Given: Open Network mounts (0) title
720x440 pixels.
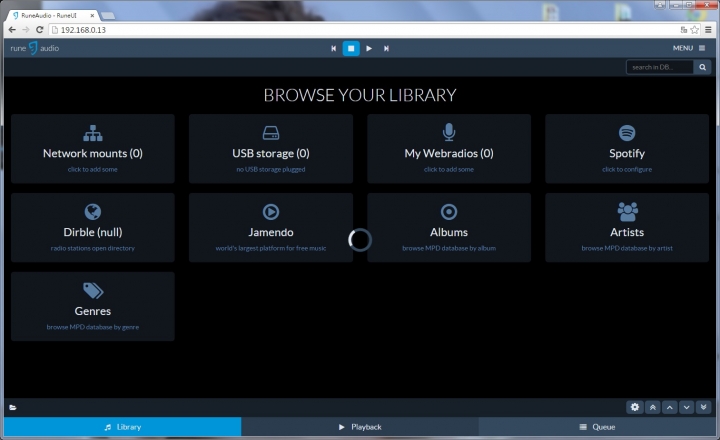Looking at the screenshot, I should click(93, 153).
